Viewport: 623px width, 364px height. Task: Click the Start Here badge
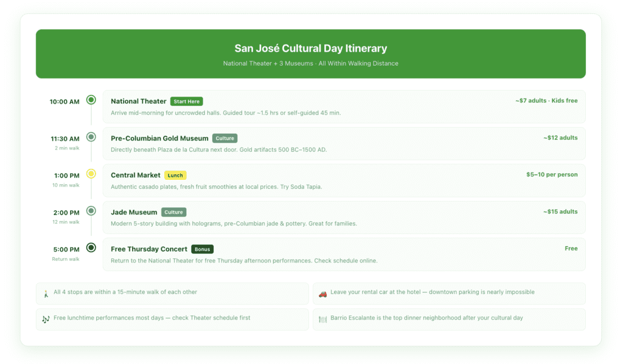tap(186, 101)
